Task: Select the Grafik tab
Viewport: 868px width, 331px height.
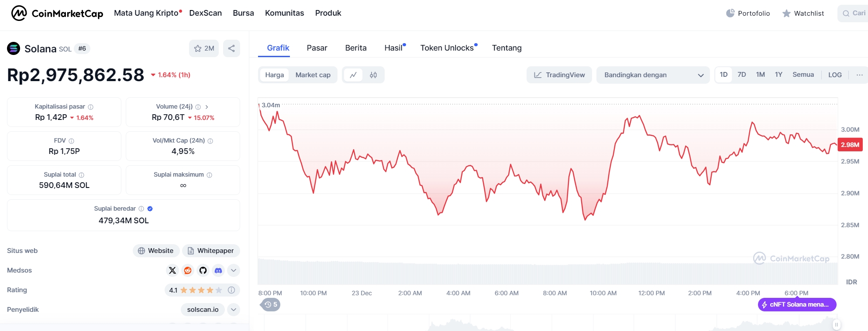Action: coord(278,48)
